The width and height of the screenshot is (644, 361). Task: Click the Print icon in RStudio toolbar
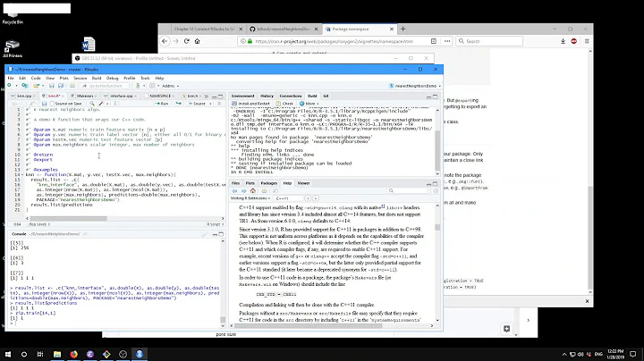72,86
